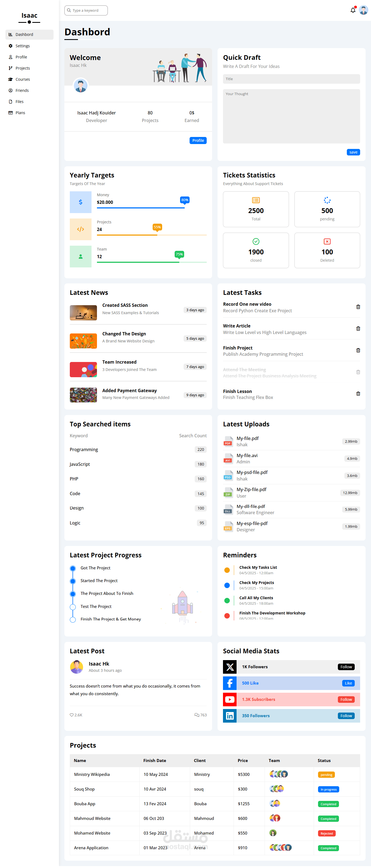Open Settings in the sidebar
Image resolution: width=371 pixels, height=868 pixels.
(x=29, y=46)
